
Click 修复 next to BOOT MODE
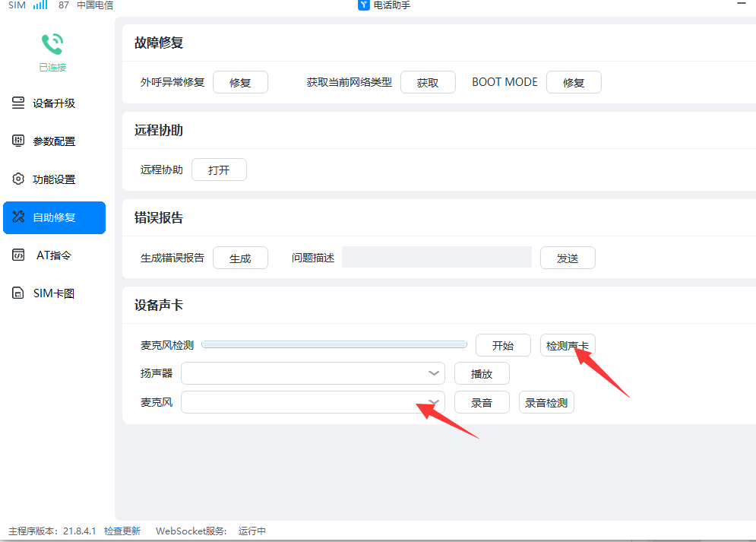tap(574, 82)
